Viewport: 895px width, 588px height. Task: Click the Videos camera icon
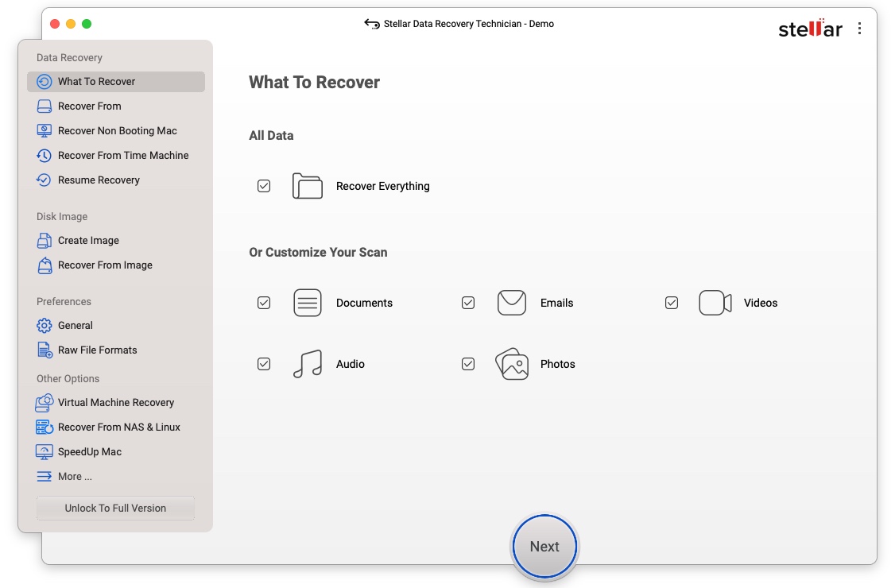click(715, 303)
